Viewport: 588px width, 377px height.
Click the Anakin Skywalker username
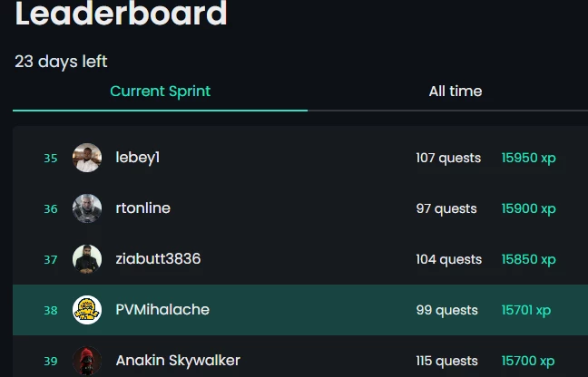178,361
